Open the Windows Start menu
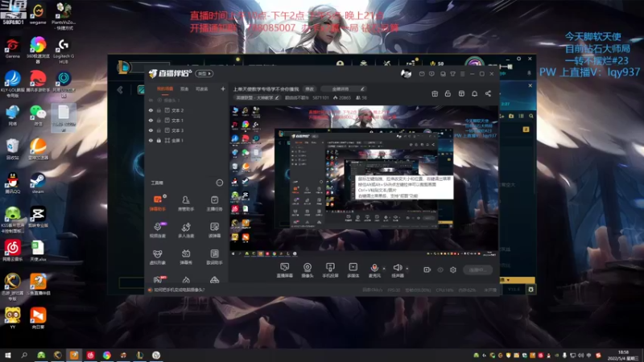644x362 pixels. (8, 355)
